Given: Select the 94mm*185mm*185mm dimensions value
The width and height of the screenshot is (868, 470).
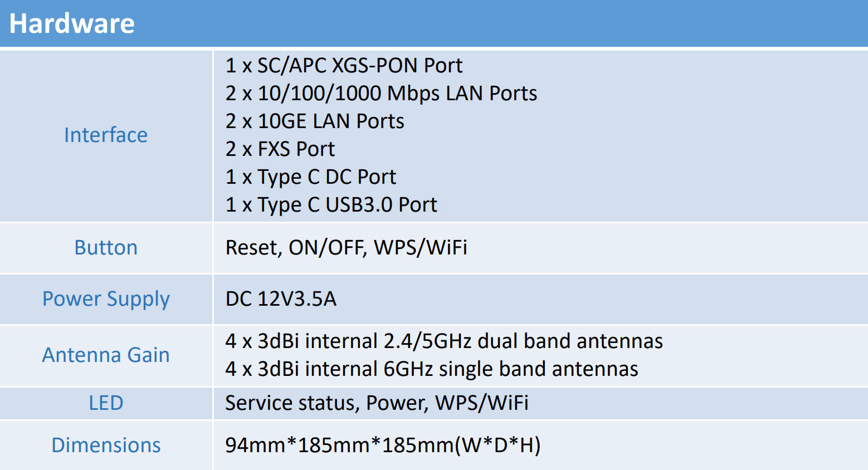Looking at the screenshot, I should tap(383, 445).
